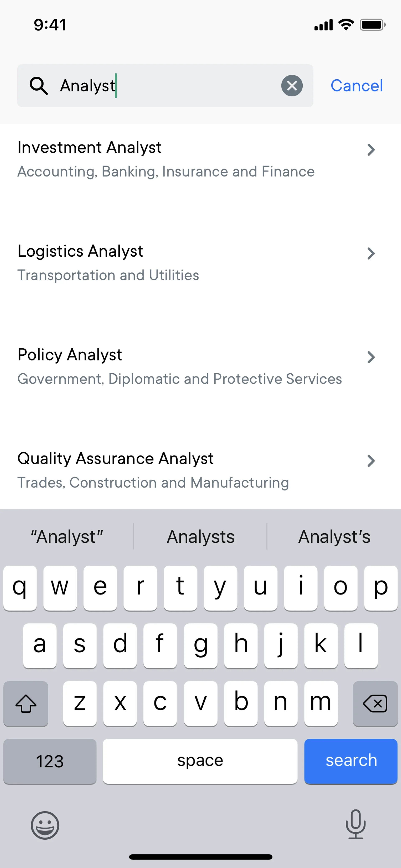Tap the magnifying glass search icon

click(38, 86)
